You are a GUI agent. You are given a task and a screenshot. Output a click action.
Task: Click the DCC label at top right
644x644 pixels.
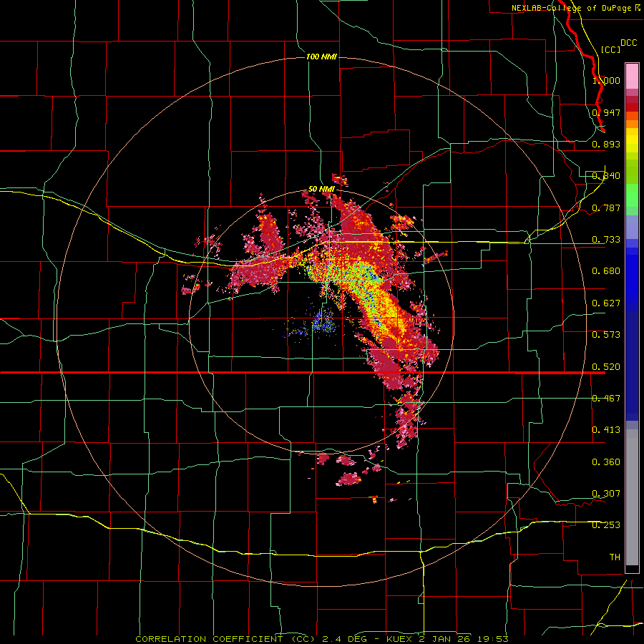(x=628, y=43)
